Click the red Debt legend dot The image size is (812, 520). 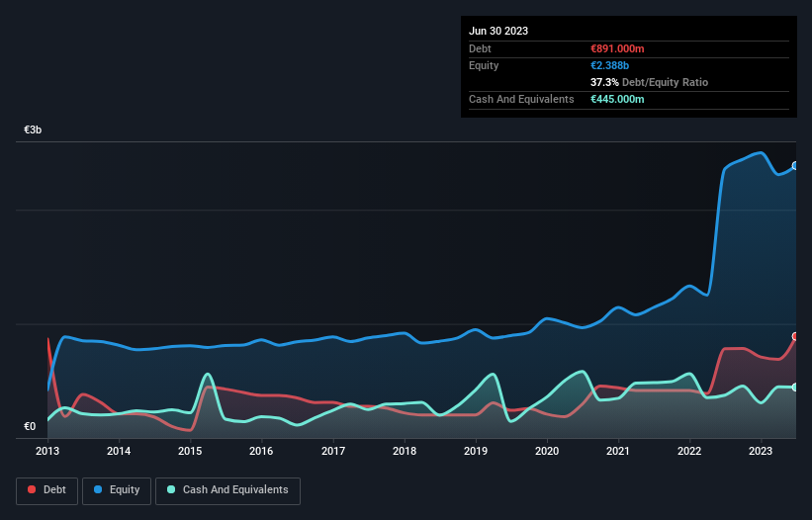32,489
